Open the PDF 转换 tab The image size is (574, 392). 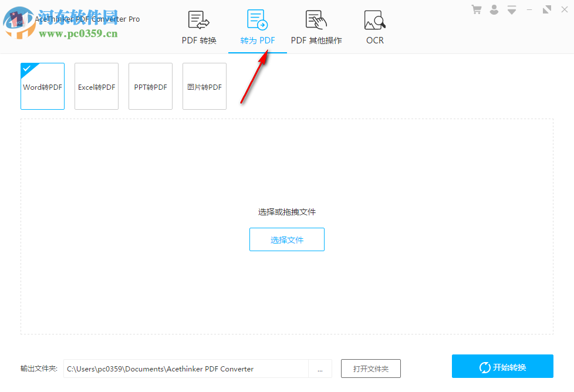pyautogui.click(x=198, y=40)
